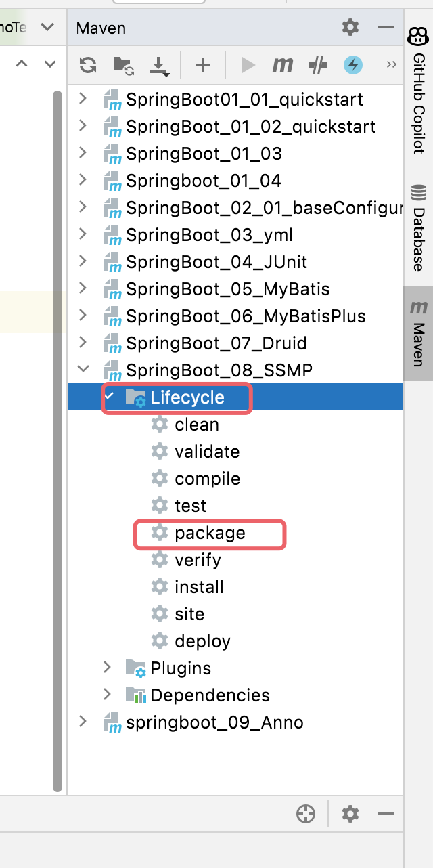Reload all Maven projects
This screenshot has width=433, height=868.
click(x=88, y=65)
